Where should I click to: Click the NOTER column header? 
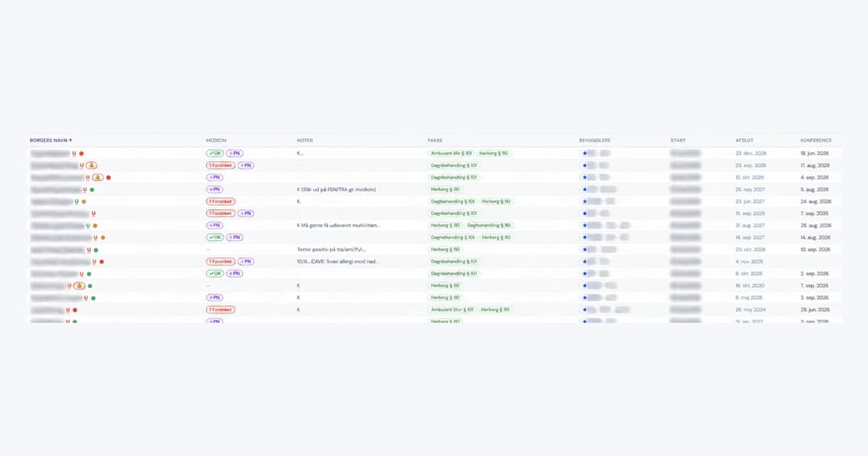tap(305, 140)
